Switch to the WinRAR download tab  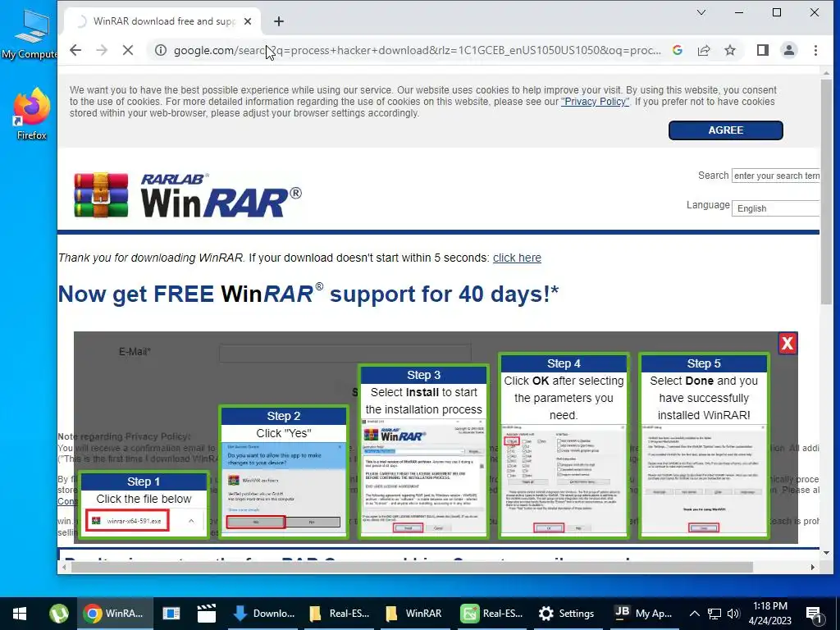162,21
